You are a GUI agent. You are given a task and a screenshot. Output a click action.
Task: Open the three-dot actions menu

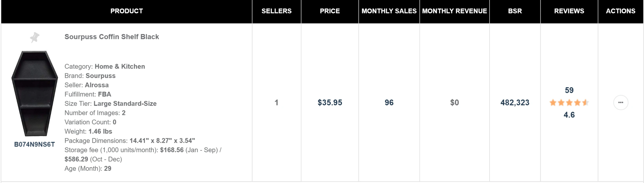620,102
